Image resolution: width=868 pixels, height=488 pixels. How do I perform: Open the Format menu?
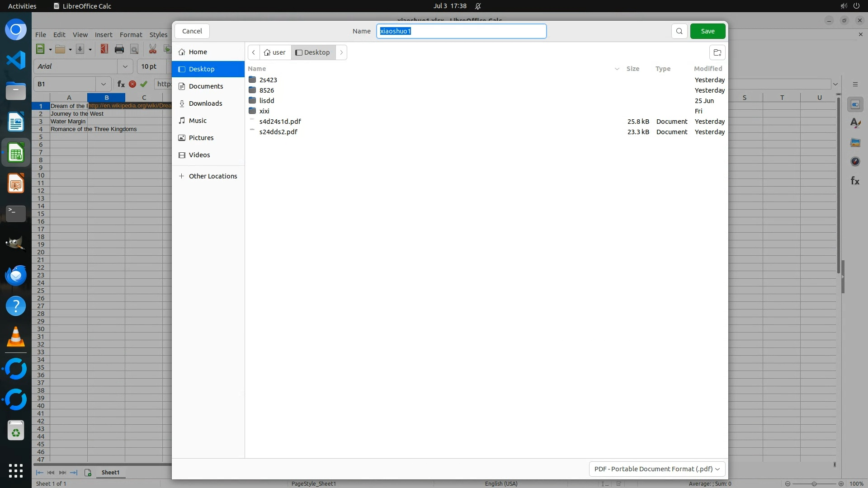tap(131, 35)
